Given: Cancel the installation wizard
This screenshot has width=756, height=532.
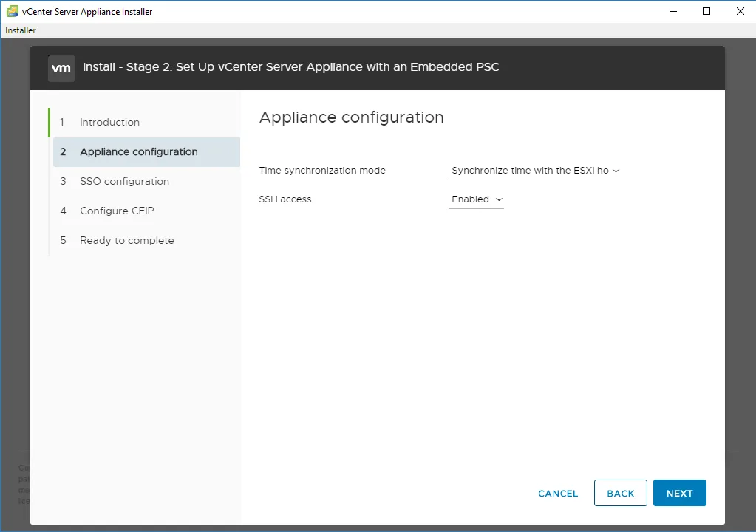Looking at the screenshot, I should (x=558, y=494).
